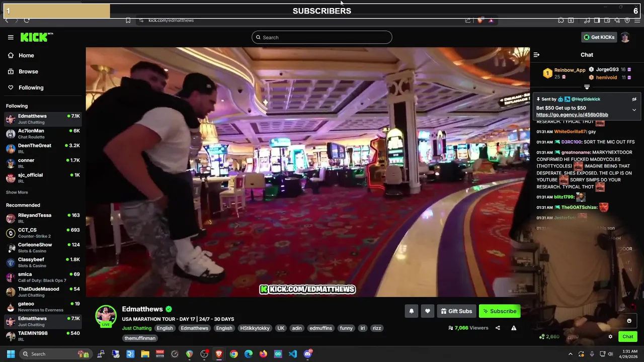Click the green Subscribe button
The height and width of the screenshot is (362, 644).
point(500,311)
